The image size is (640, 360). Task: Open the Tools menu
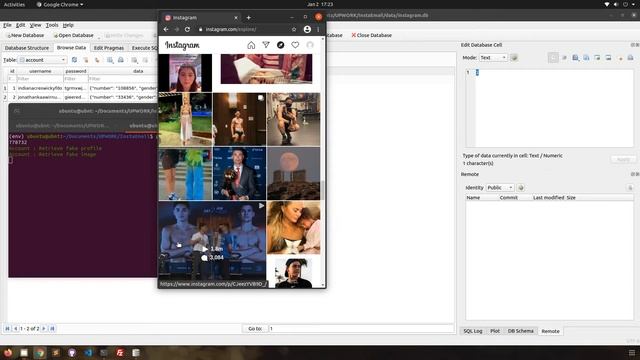[52, 25]
